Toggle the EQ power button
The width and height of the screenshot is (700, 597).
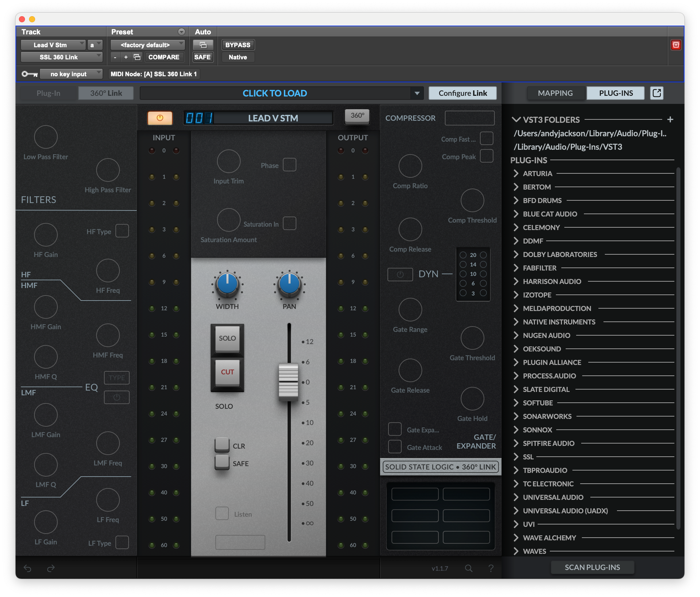tap(116, 397)
